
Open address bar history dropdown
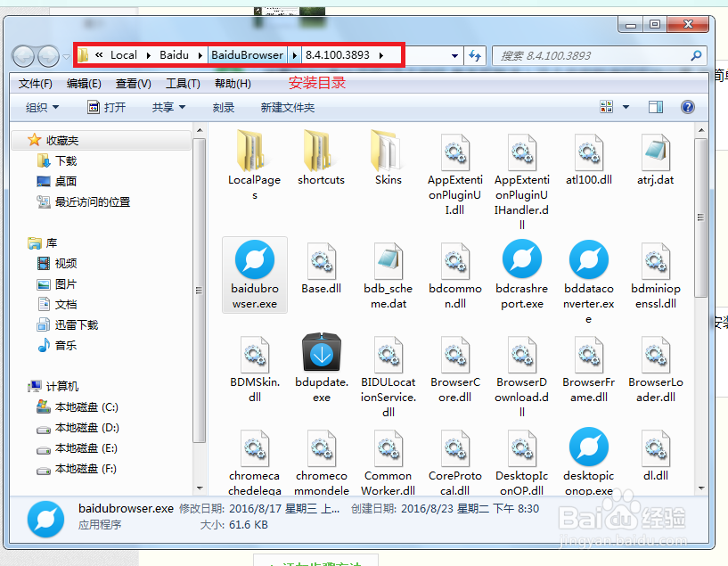coord(454,56)
